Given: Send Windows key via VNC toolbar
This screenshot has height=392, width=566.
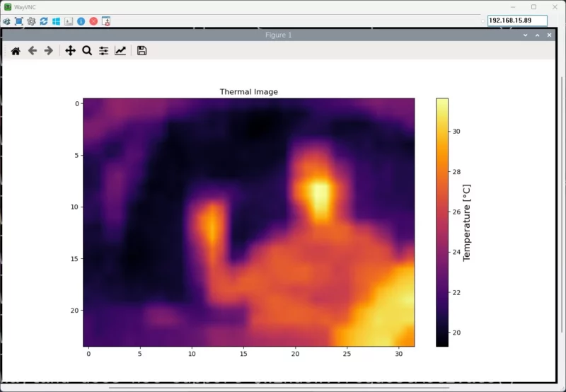Looking at the screenshot, I should [x=56, y=21].
